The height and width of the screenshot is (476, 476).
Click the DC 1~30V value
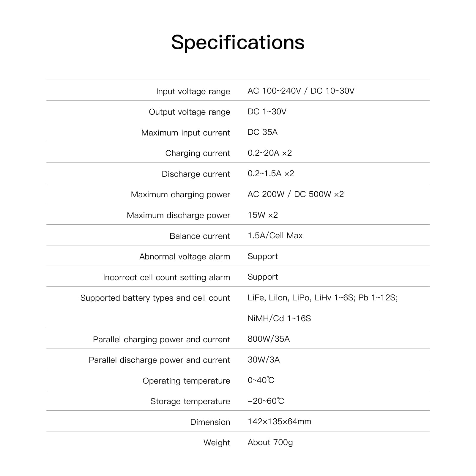tap(267, 111)
